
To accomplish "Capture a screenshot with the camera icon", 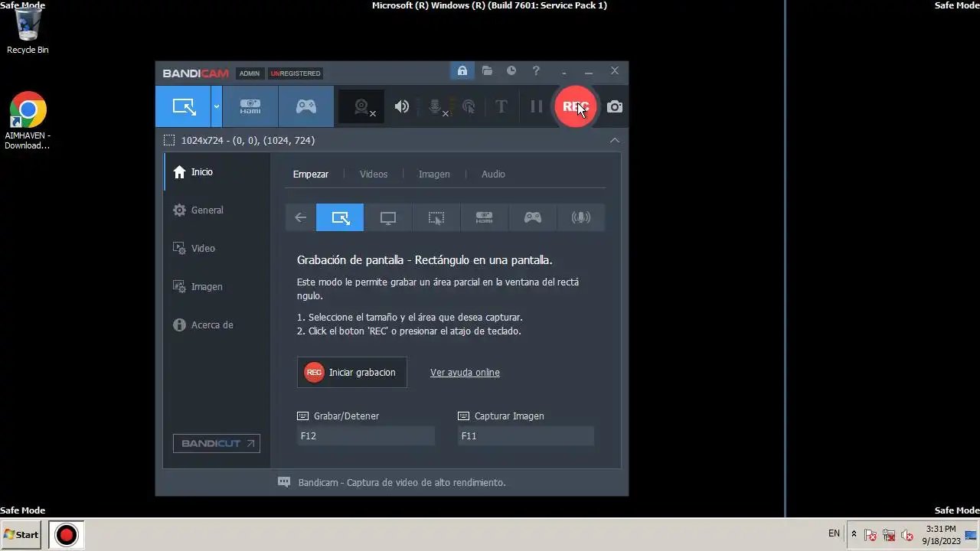I will [615, 106].
